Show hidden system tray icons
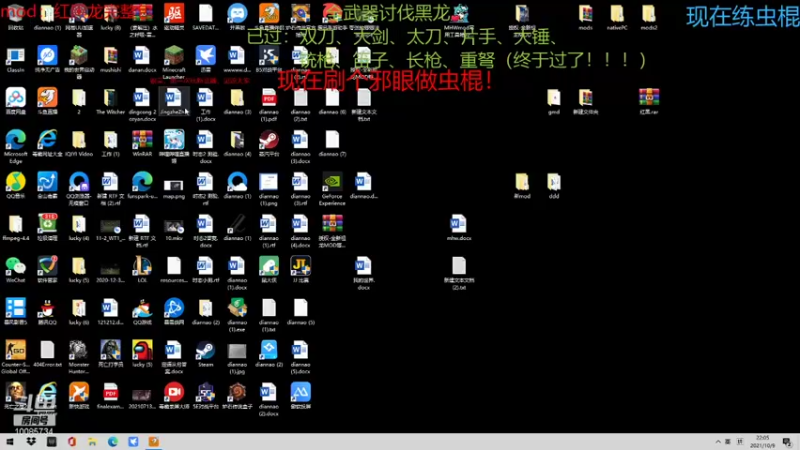This screenshot has height=450, width=800. pyautogui.click(x=718, y=442)
